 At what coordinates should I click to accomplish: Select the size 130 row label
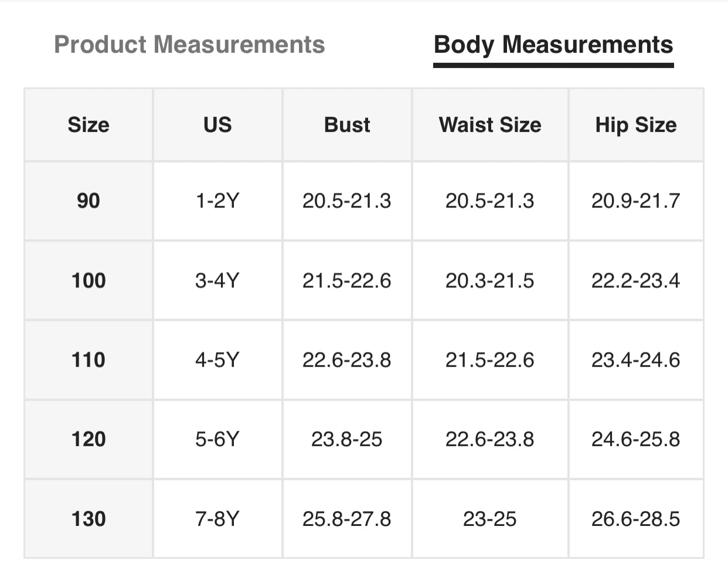[x=89, y=519]
